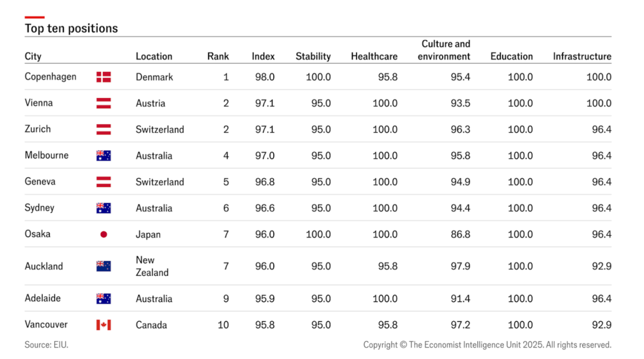Click the Index column header
The height and width of the screenshot is (359, 644).
tap(263, 56)
